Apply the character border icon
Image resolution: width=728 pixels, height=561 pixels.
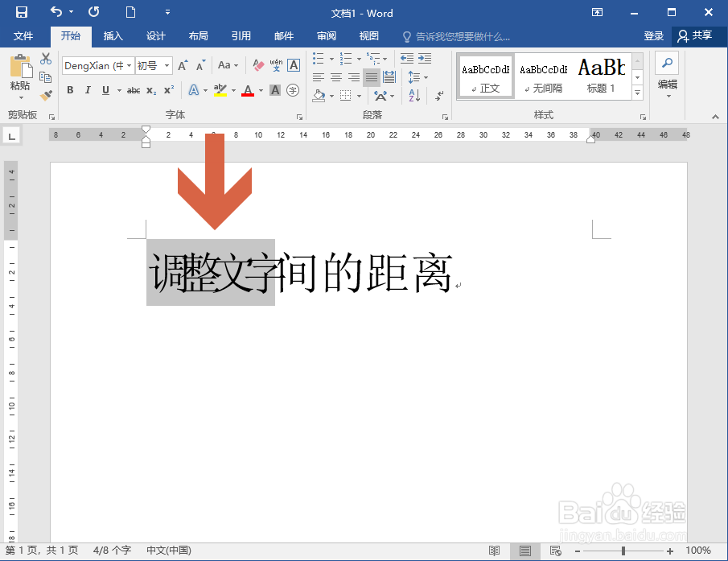pyautogui.click(x=294, y=64)
